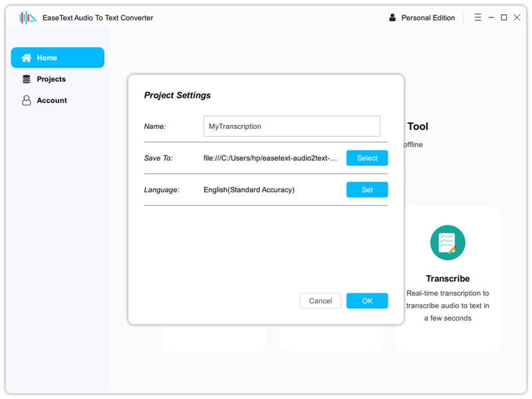Click the green Transcribe checklist icon
Image resolution: width=532 pixels, height=399 pixels.
[x=448, y=243]
